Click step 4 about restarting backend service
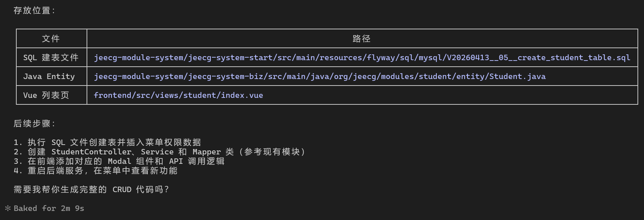 96,171
